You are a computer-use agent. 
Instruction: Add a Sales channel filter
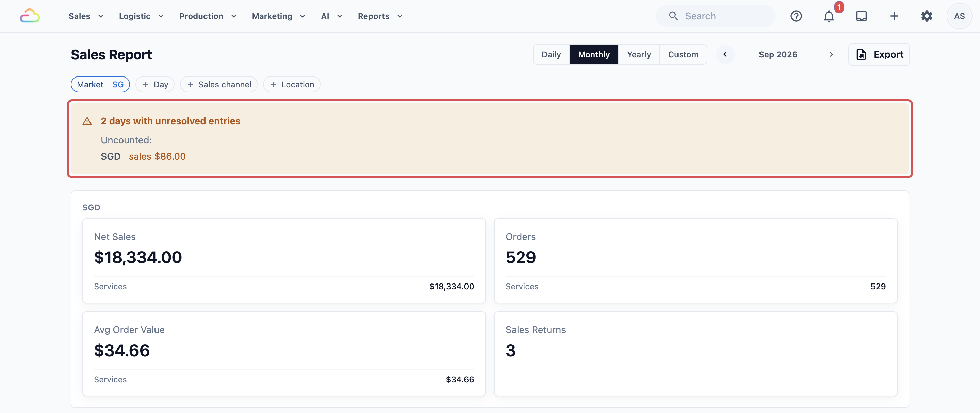pos(219,84)
